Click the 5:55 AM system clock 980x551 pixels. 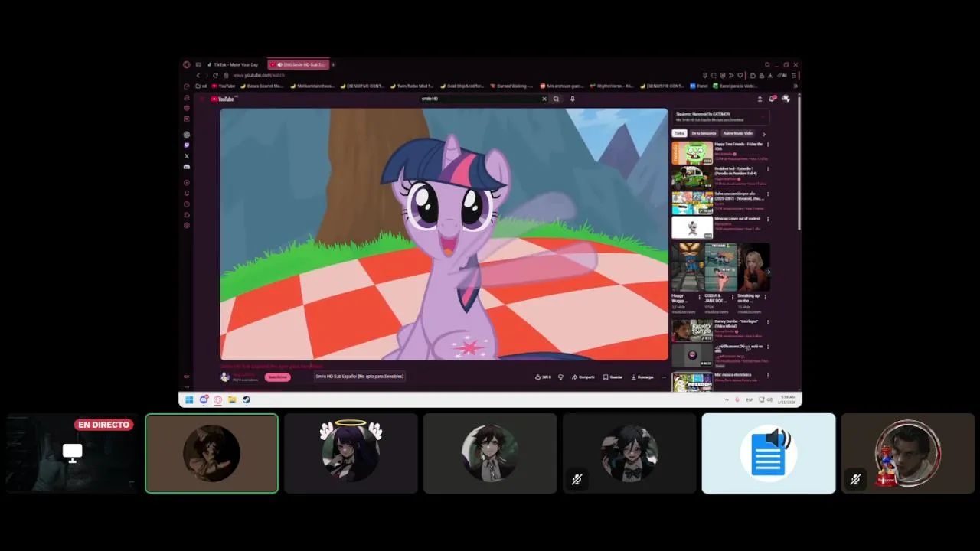coord(788,399)
